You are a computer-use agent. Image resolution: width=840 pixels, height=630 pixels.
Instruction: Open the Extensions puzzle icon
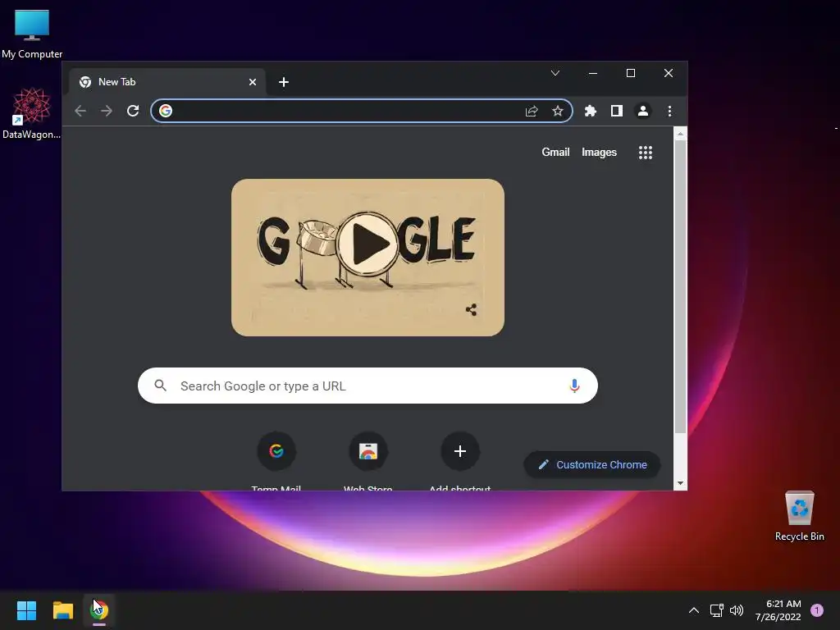click(591, 111)
